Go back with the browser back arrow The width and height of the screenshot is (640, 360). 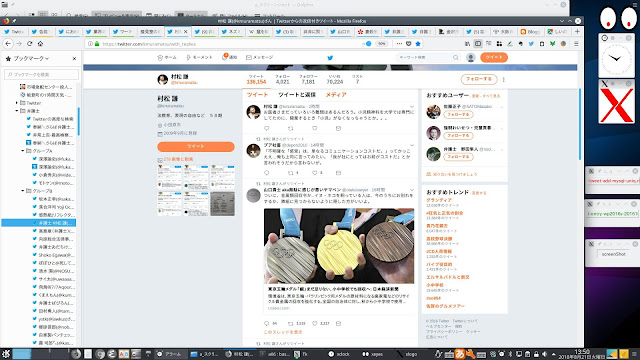[x=8, y=44]
